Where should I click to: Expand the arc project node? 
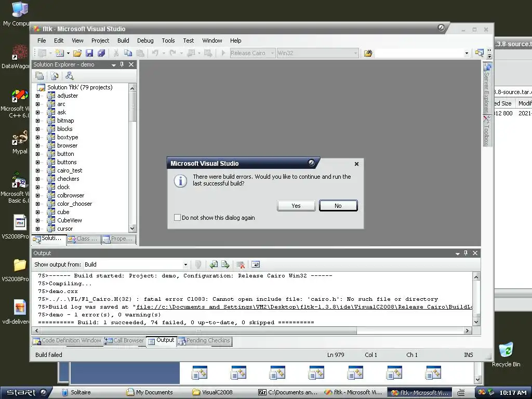37,104
